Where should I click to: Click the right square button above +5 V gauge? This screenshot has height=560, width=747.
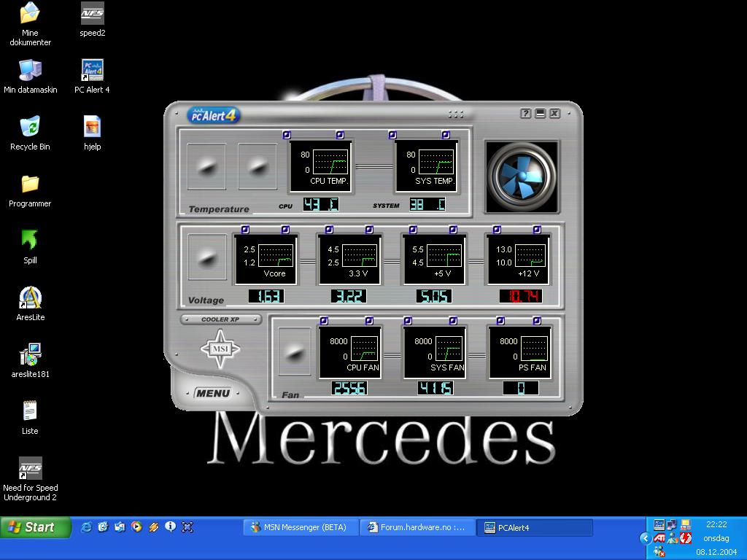(x=453, y=230)
